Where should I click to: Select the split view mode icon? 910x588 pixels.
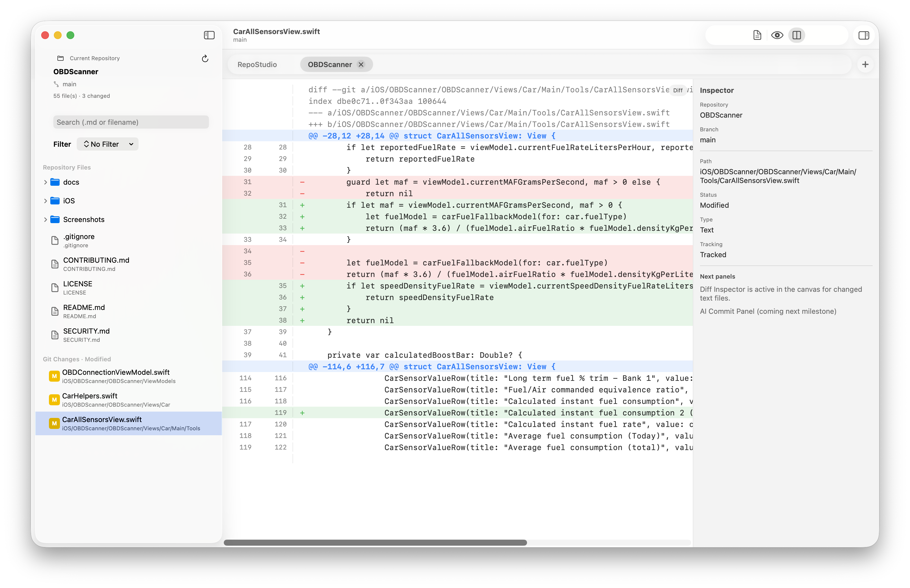[796, 35]
